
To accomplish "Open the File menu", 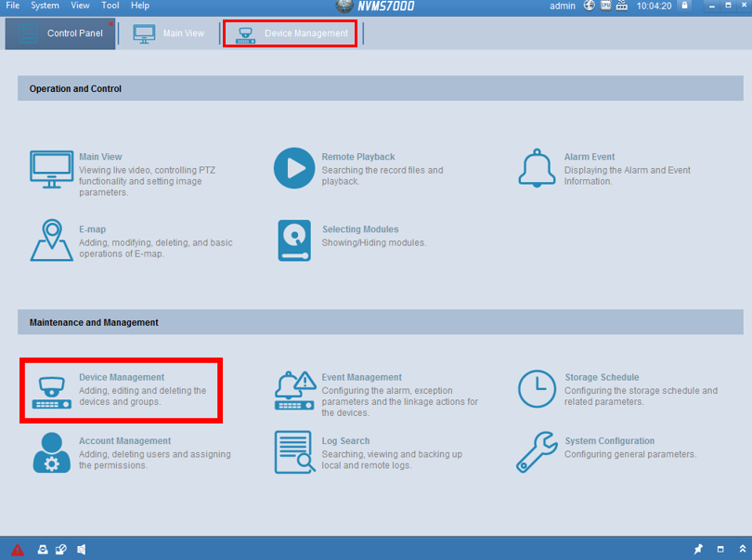I will [12, 6].
